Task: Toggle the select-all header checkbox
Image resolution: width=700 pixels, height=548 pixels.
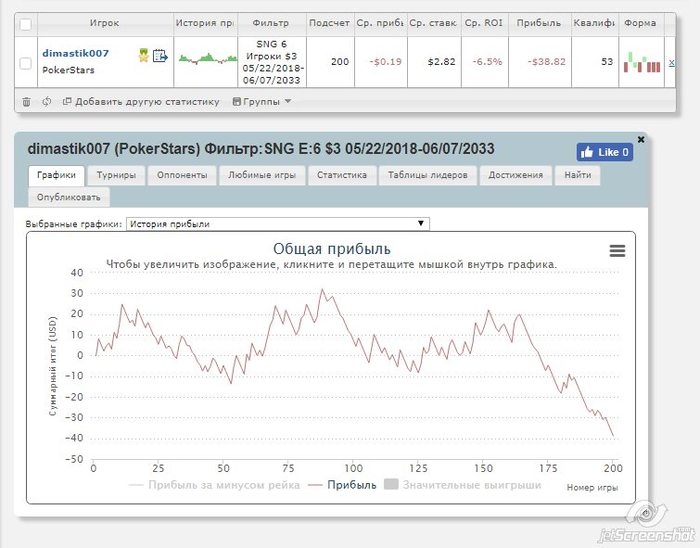Action: coord(25,24)
